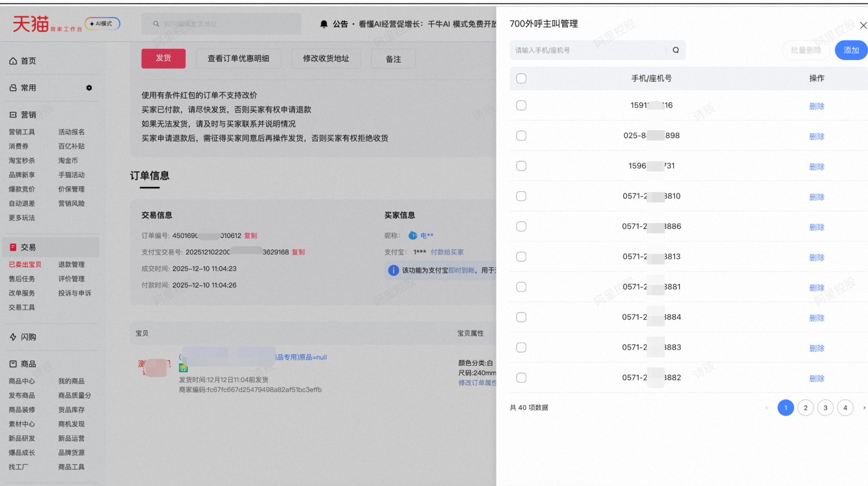Close the 700外呼主叫管理 panel
Screen dimensions: 868x486
click(863, 26)
